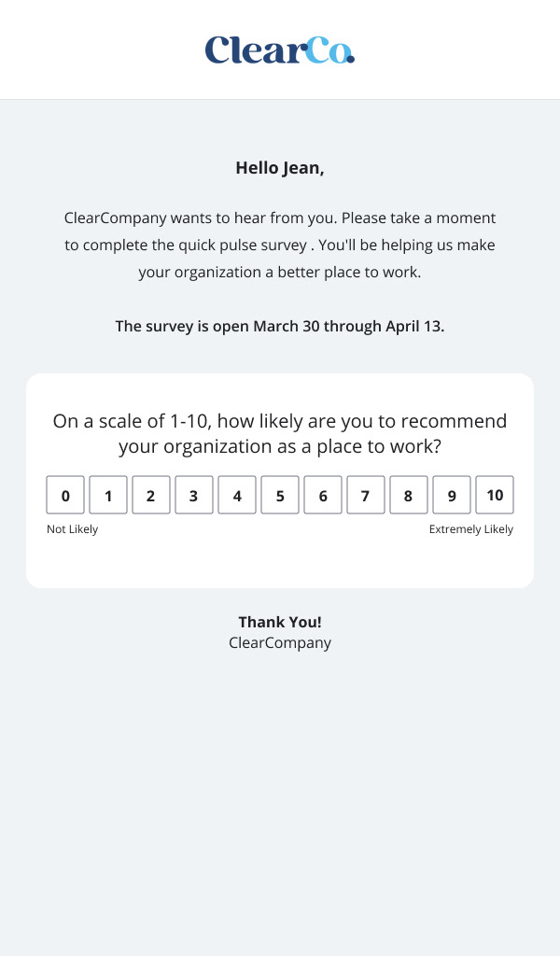560x956 pixels.
Task: Click the Hello Jean greeting
Action: click(280, 168)
